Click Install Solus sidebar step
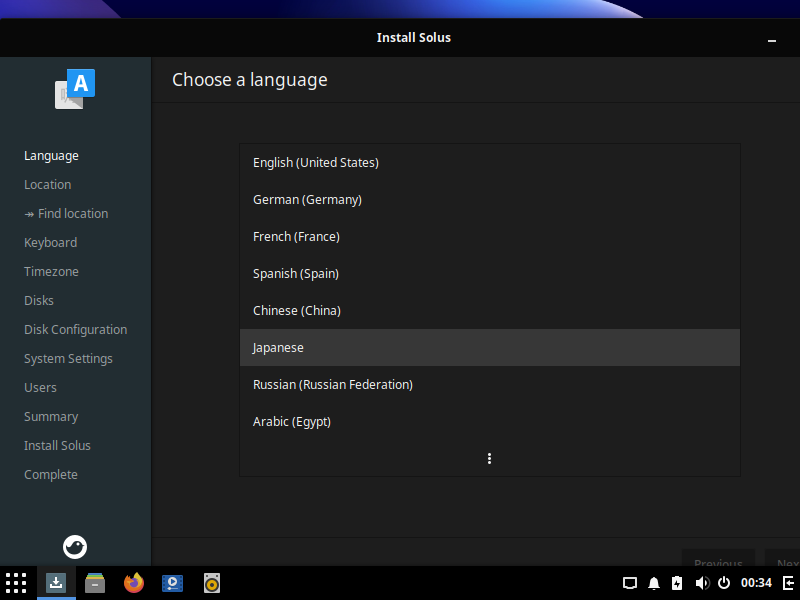 57,445
